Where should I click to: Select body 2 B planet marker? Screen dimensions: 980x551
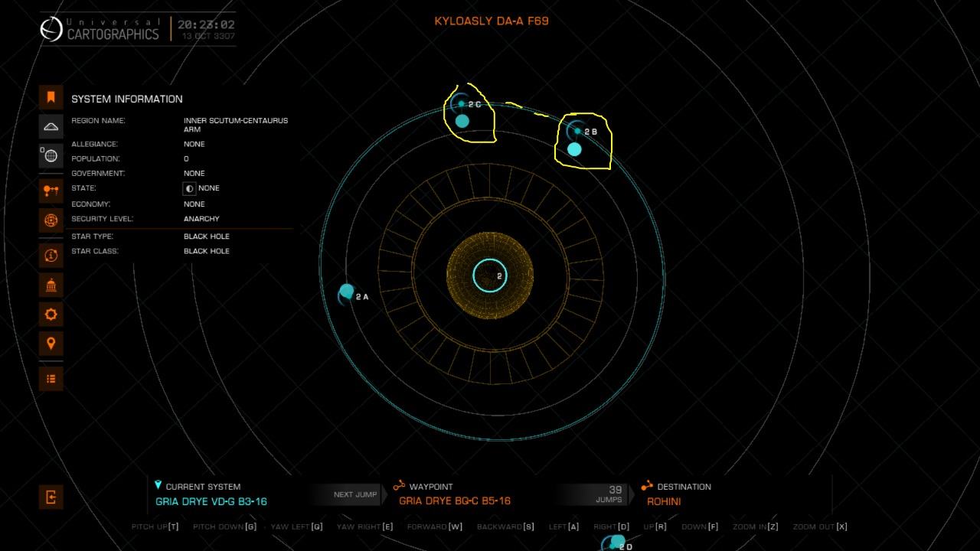(x=577, y=131)
